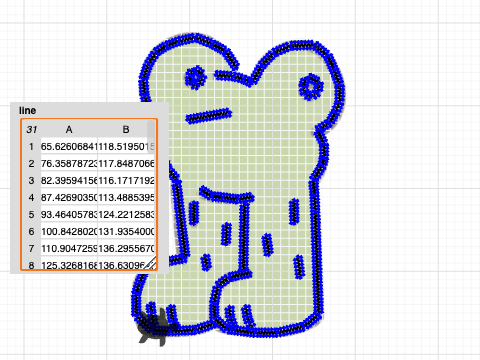Viewport: 480px width, 360px height.
Task: Select row header number 7
Action: tap(31, 248)
